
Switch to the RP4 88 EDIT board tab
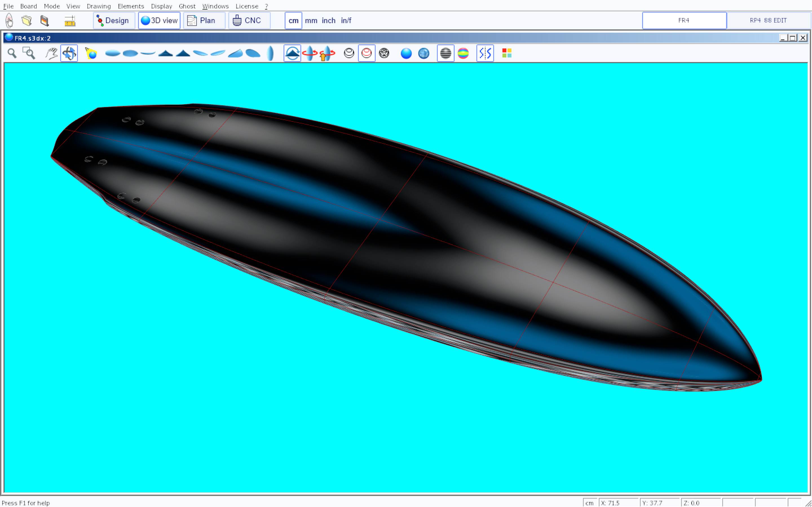[x=768, y=21]
